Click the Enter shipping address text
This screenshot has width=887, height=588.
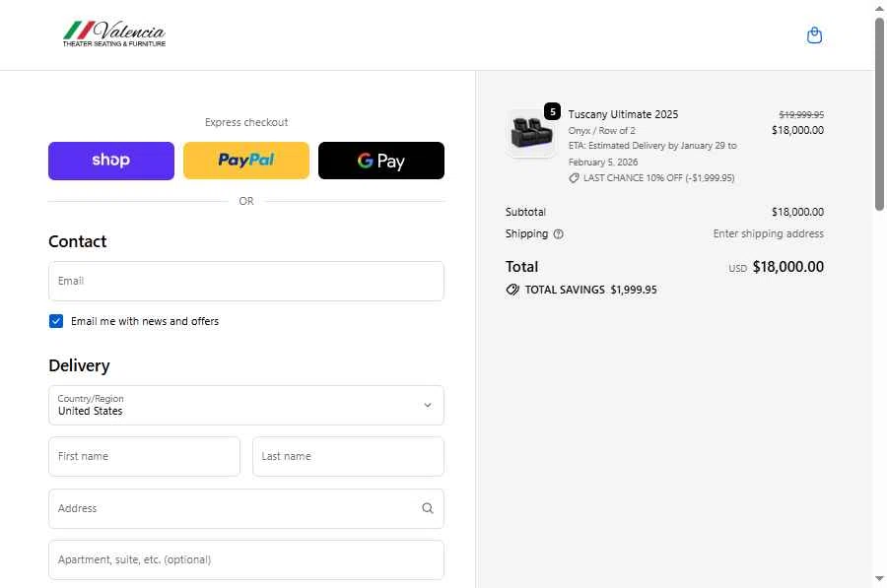768,233
